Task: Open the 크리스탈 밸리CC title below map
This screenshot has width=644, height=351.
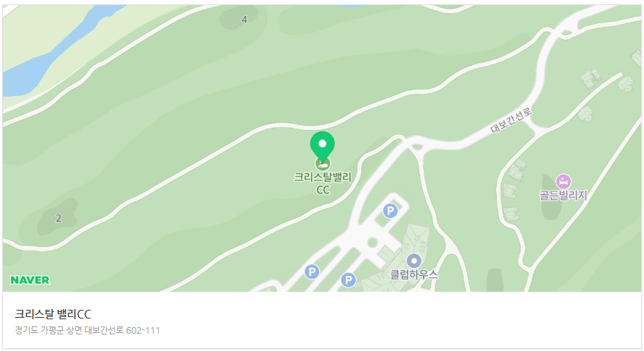Action: pos(53,314)
